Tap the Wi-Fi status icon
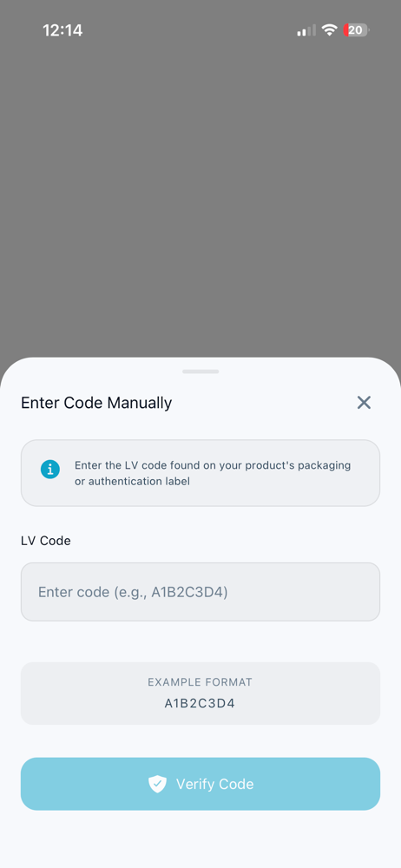 330,30
